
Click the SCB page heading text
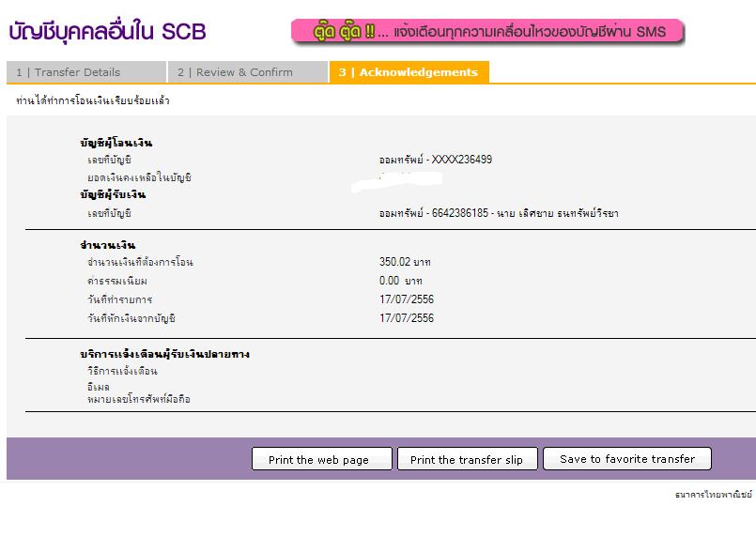pos(107,32)
